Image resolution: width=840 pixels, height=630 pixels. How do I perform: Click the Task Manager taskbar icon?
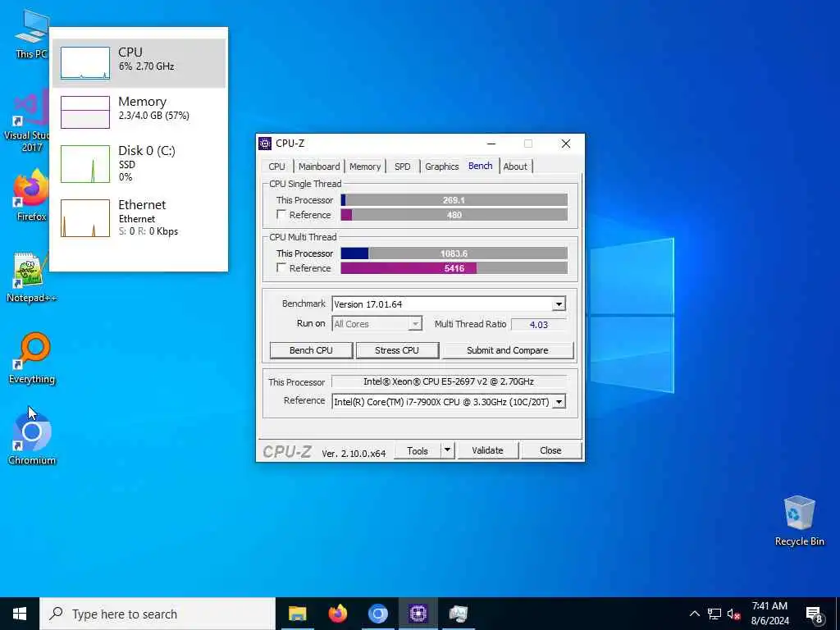tap(458, 614)
